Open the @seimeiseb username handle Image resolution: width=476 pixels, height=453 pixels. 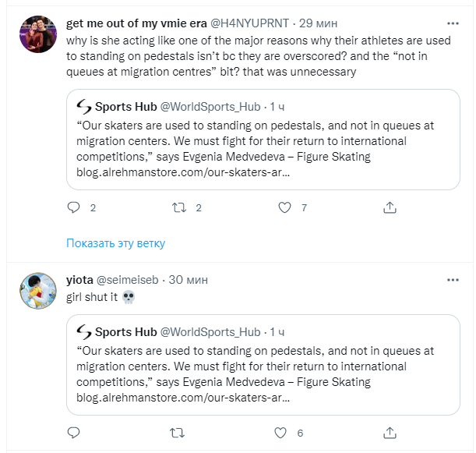[x=130, y=280]
